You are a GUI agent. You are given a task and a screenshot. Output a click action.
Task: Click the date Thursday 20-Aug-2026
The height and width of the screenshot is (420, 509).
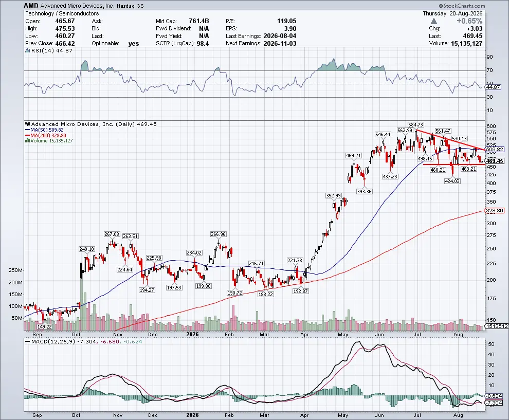pos(452,13)
